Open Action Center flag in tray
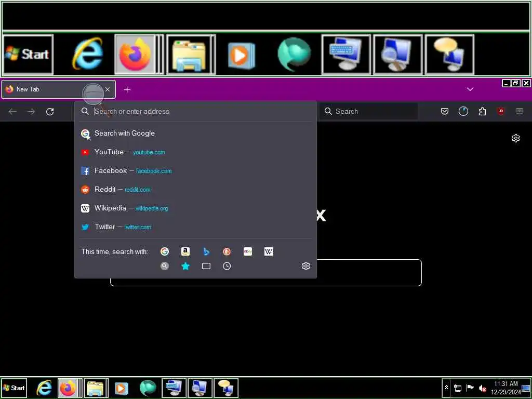 [x=470, y=388]
